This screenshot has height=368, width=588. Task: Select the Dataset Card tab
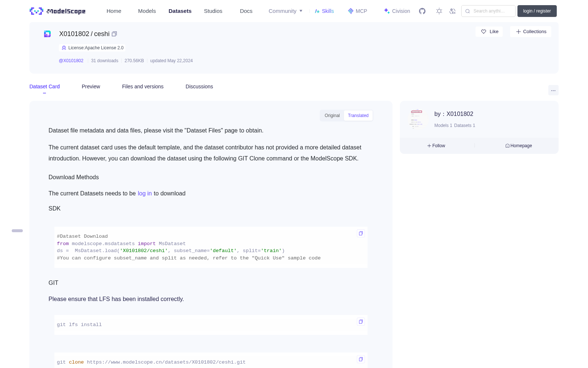click(x=44, y=86)
